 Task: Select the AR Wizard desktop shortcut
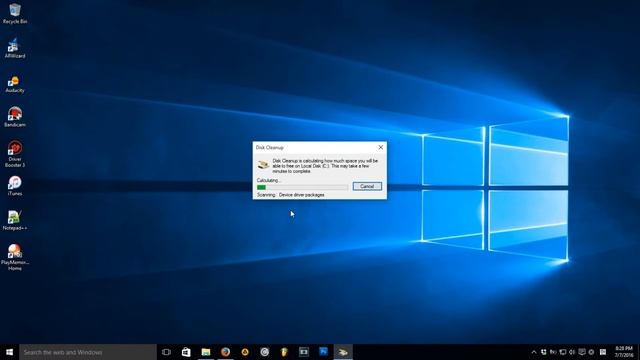(x=15, y=48)
